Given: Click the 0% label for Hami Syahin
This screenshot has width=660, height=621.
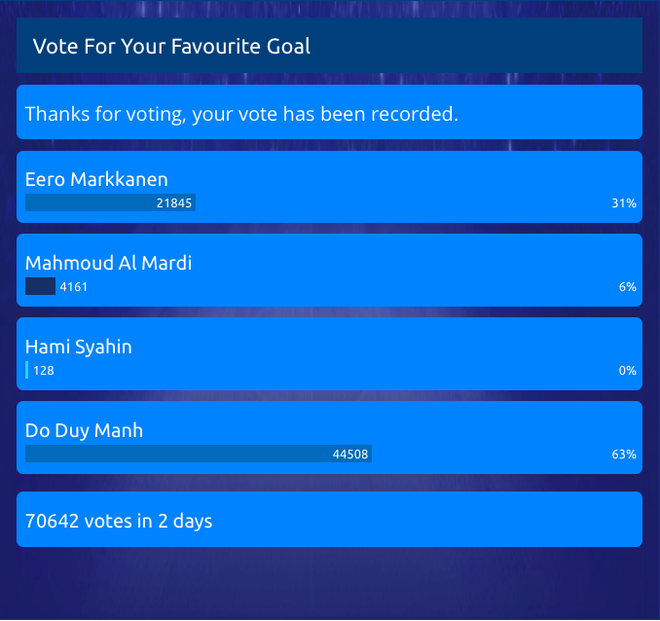Looking at the screenshot, I should (x=627, y=371).
